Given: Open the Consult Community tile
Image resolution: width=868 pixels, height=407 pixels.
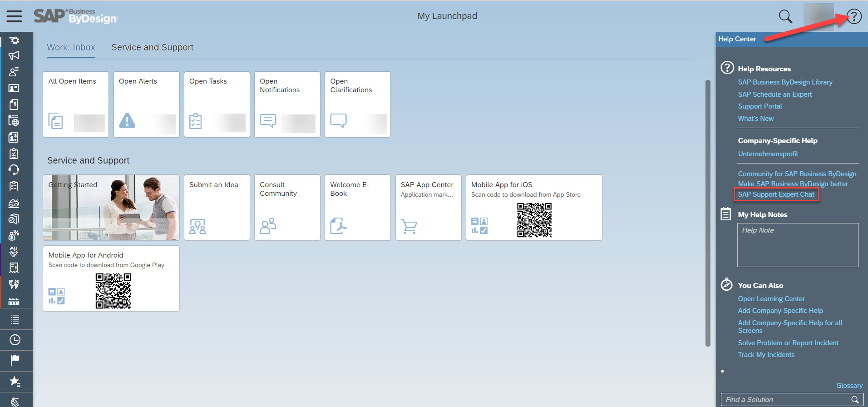Looking at the screenshot, I should click(287, 208).
